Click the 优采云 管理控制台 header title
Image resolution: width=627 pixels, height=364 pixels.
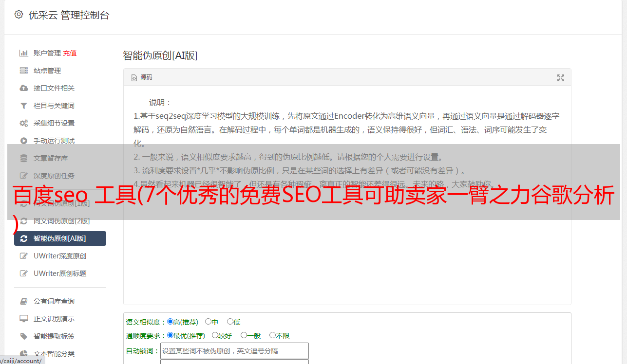point(69,15)
